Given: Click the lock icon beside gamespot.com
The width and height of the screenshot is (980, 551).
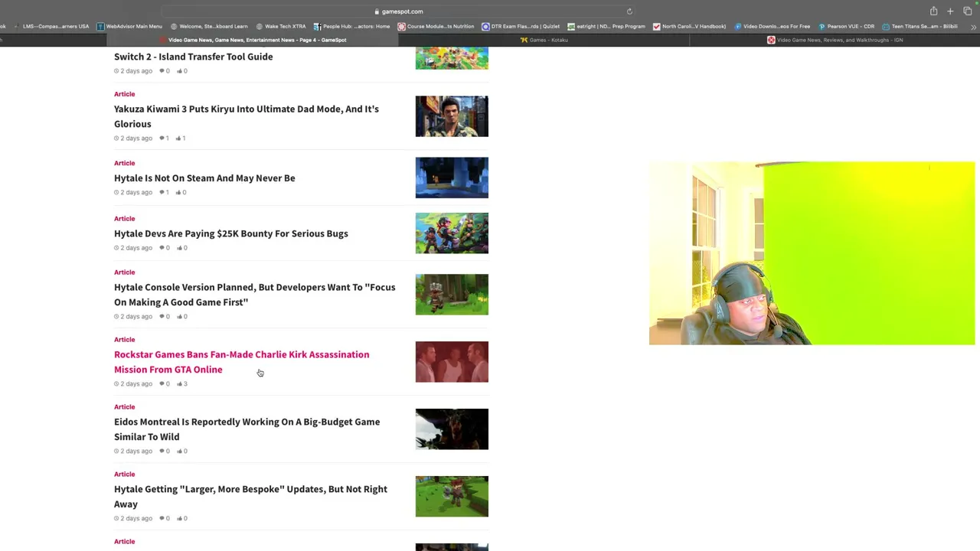Looking at the screenshot, I should (377, 11).
